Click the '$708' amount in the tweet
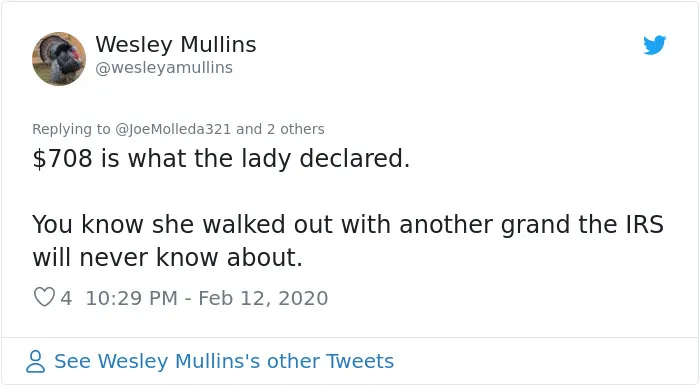The width and height of the screenshot is (700, 386). [62, 159]
